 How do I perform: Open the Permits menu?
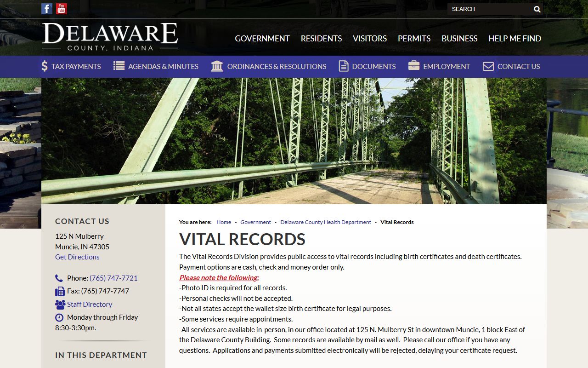pyautogui.click(x=414, y=39)
